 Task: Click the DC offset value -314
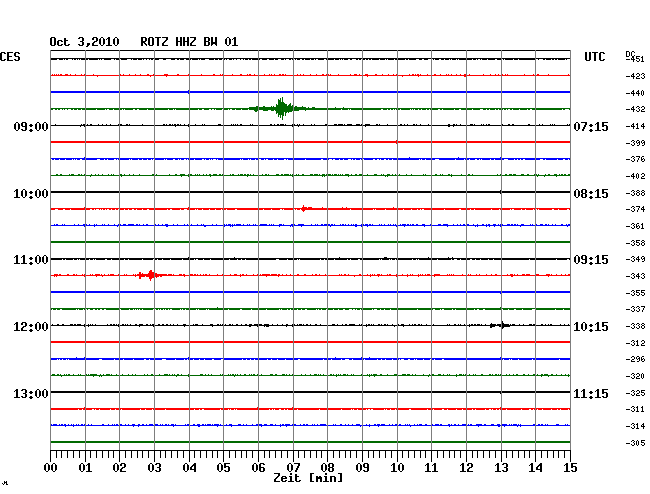[x=635, y=426]
